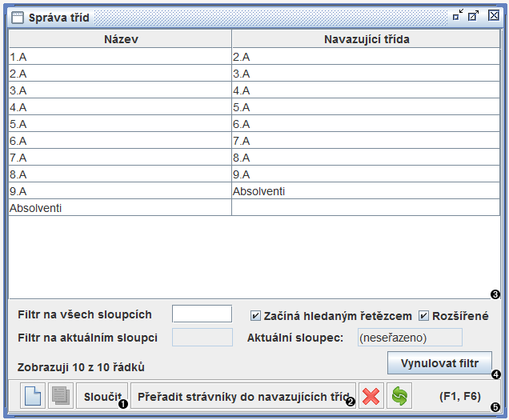Click the green refresh arrows icon
The image size is (509, 420).
pyautogui.click(x=399, y=396)
